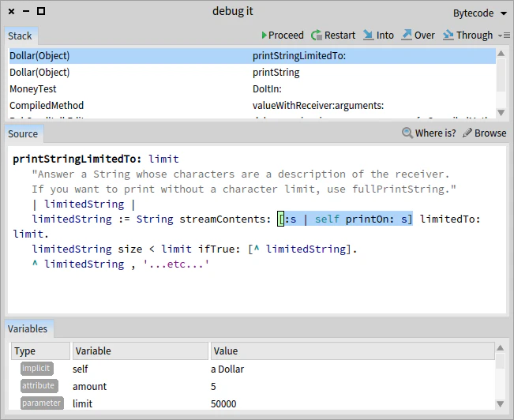Click the Where is? magnifier icon
Screen dimensions: 514x420
[407, 133]
